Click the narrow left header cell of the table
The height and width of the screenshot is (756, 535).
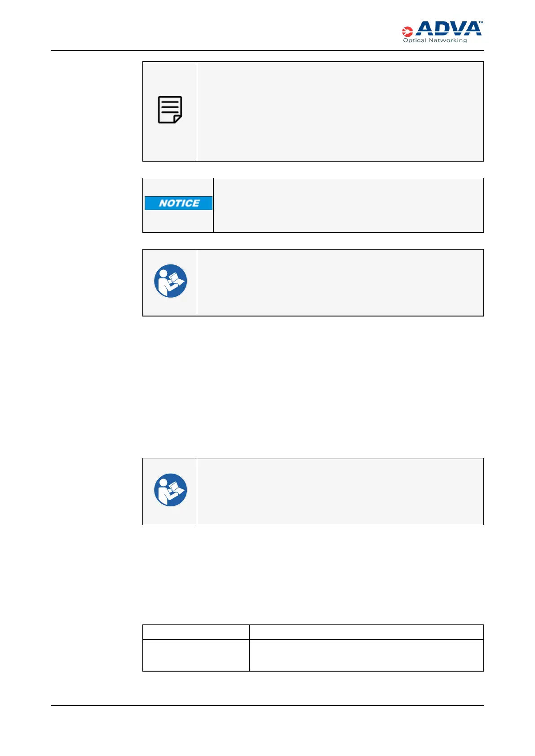(196, 632)
